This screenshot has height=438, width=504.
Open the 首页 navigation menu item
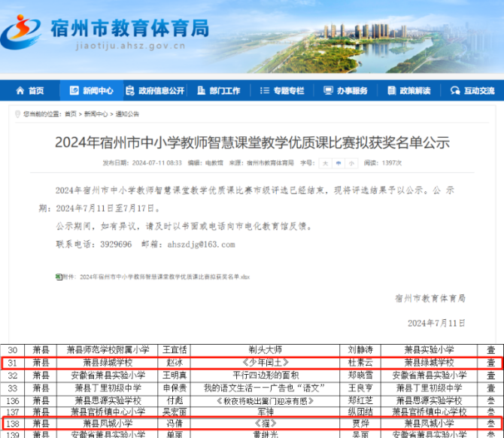[x=30, y=91]
